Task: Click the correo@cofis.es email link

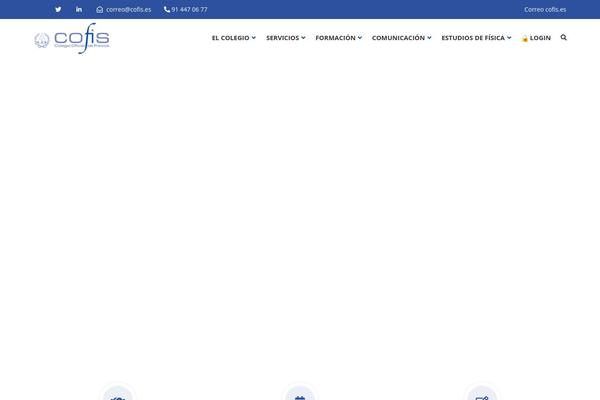Action: point(129,10)
